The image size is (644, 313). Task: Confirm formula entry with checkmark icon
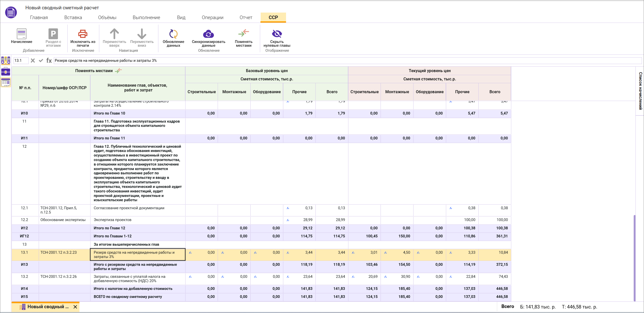(41, 61)
